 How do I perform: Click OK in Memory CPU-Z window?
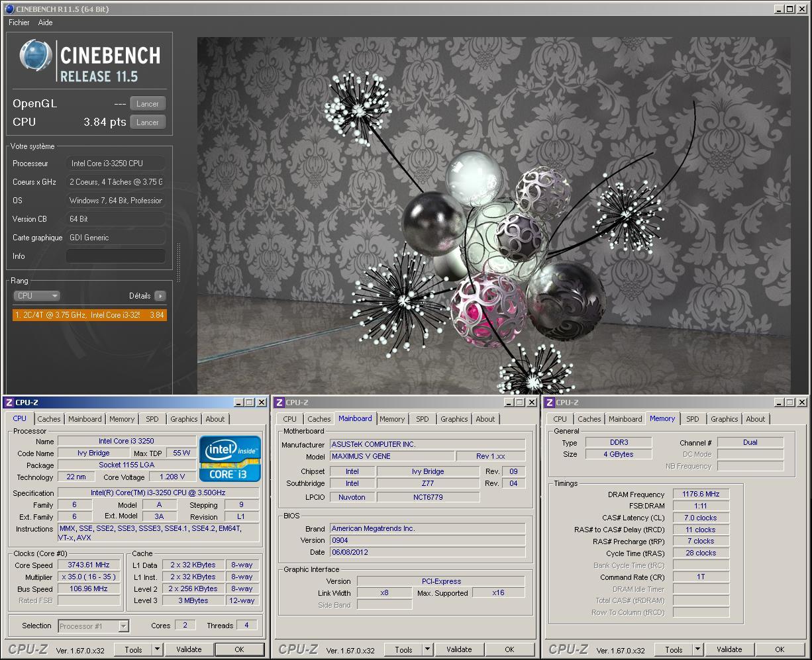780,649
